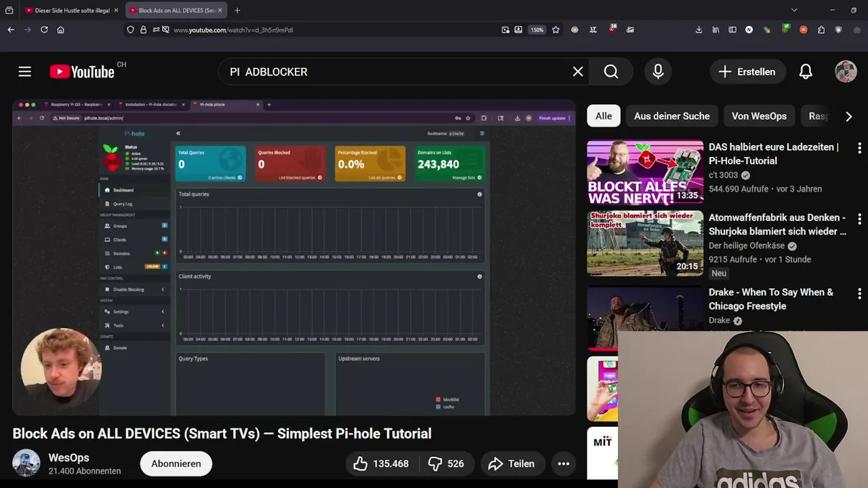Screen dimensions: 868x488
Task: Click the magnifier search button
Action: click(x=611, y=72)
